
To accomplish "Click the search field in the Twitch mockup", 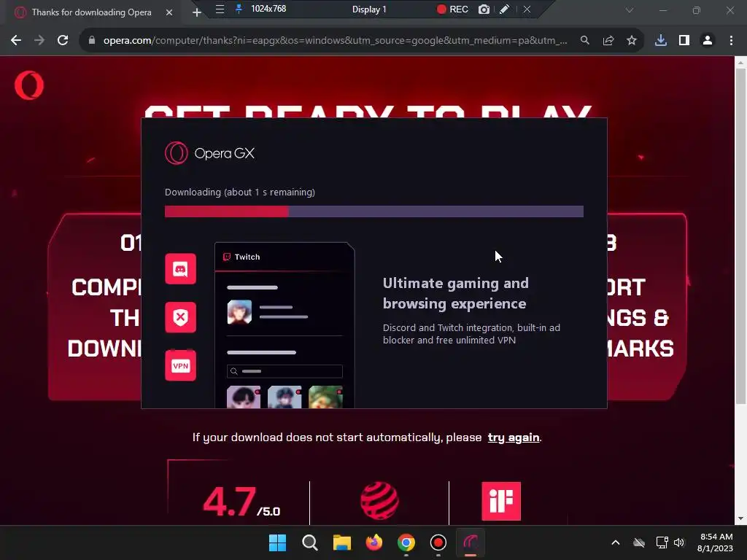I will pyautogui.click(x=285, y=371).
